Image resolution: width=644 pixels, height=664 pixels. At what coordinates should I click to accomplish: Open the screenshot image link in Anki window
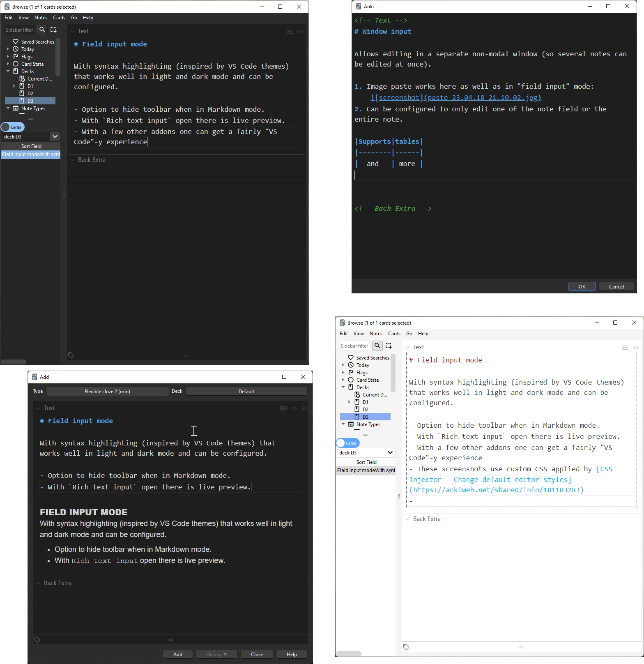click(456, 97)
